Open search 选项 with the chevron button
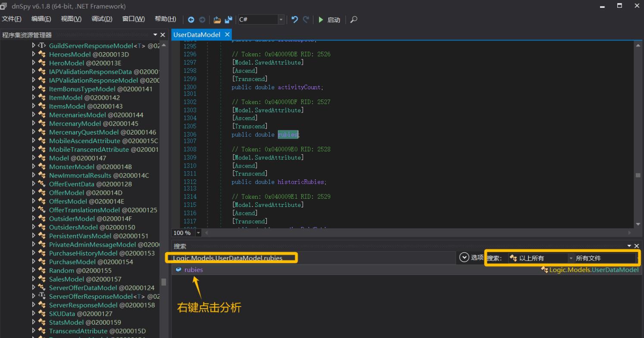The width and height of the screenshot is (644, 338). (x=464, y=257)
